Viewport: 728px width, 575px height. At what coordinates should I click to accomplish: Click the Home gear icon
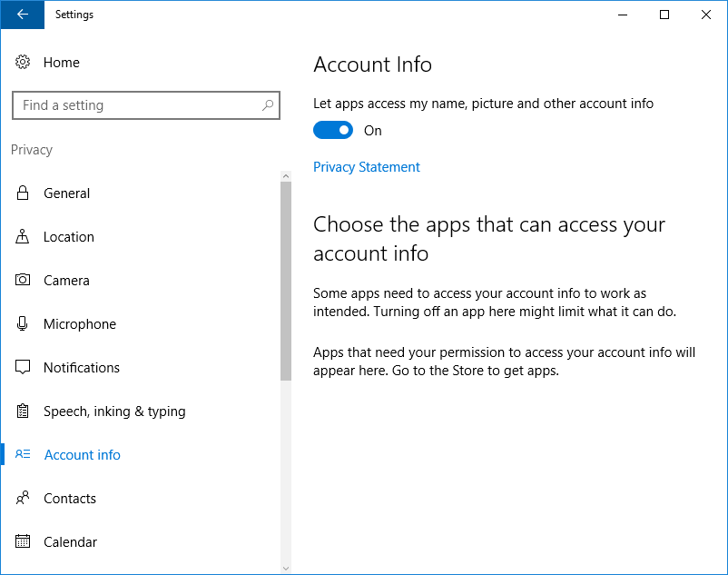[23, 63]
